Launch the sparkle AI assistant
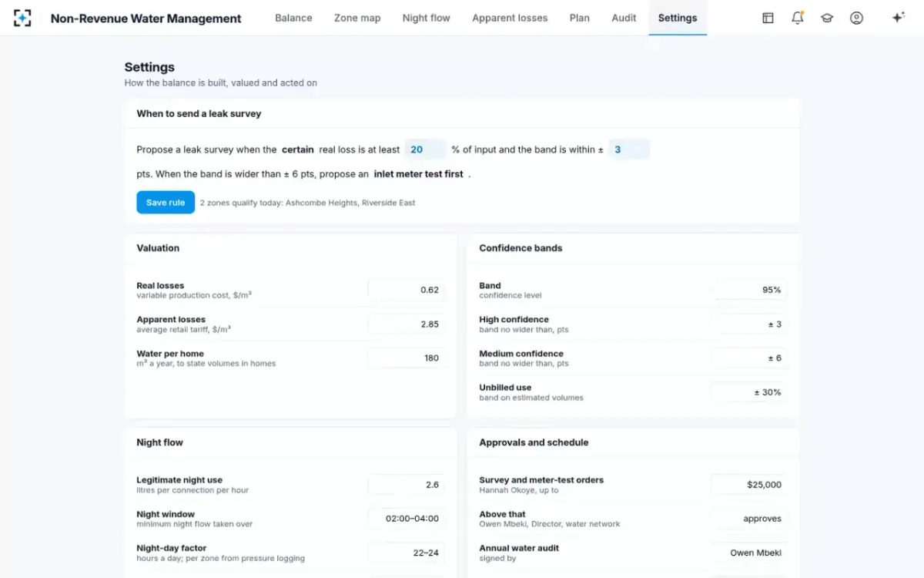This screenshot has width=924, height=578. (898, 18)
